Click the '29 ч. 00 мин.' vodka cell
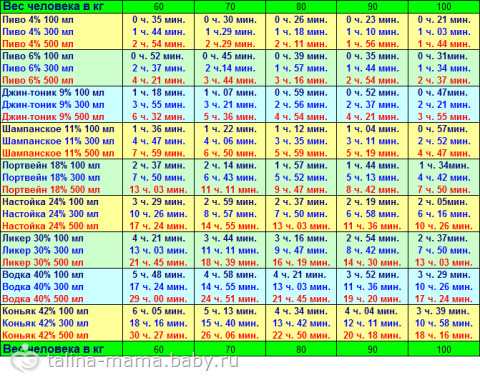The height and width of the screenshot is (385, 480). coord(158,299)
